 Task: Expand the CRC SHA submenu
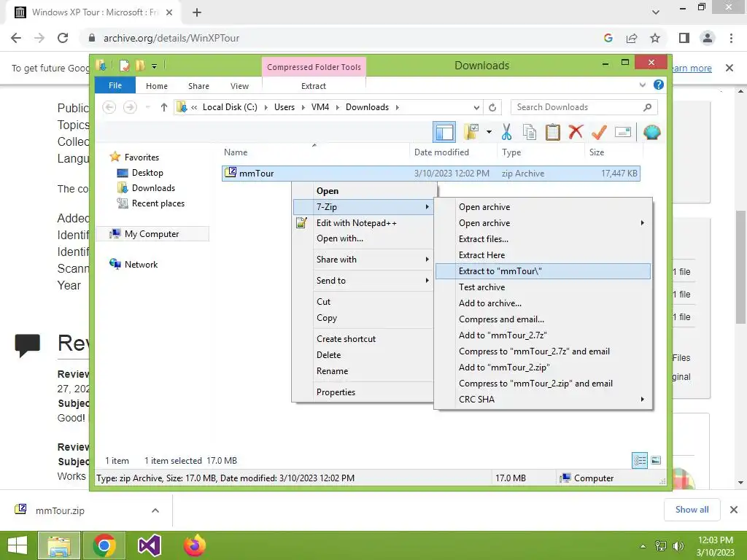click(543, 400)
